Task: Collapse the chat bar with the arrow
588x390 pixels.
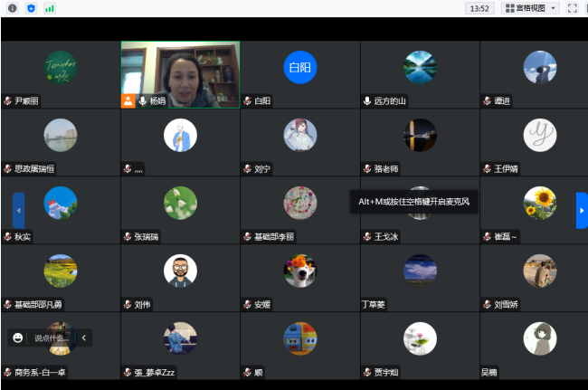Action: (x=84, y=338)
